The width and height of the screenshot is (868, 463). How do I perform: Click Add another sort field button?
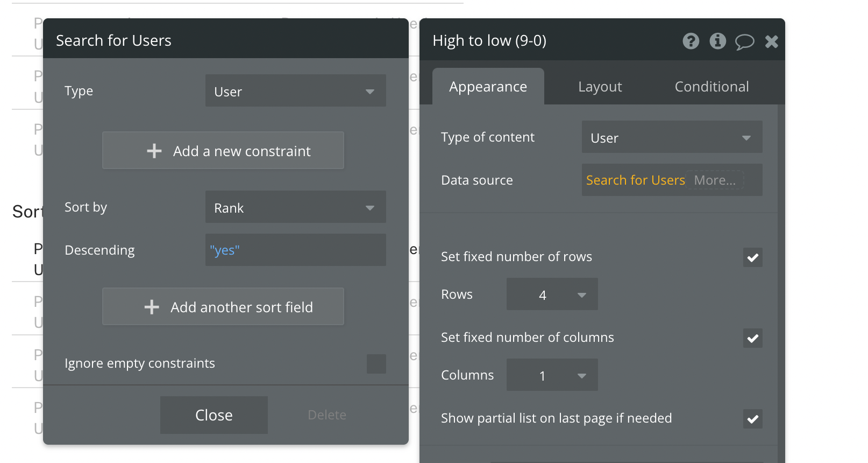[x=223, y=306]
